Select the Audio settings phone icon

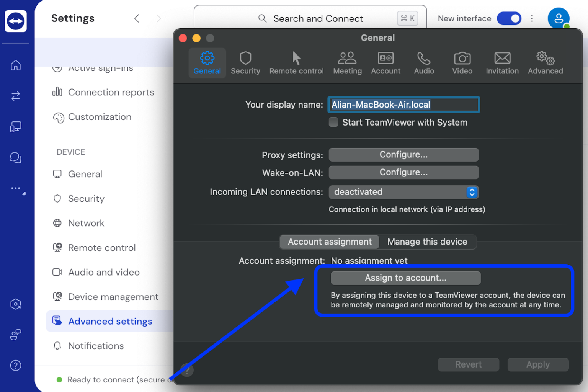point(424,62)
